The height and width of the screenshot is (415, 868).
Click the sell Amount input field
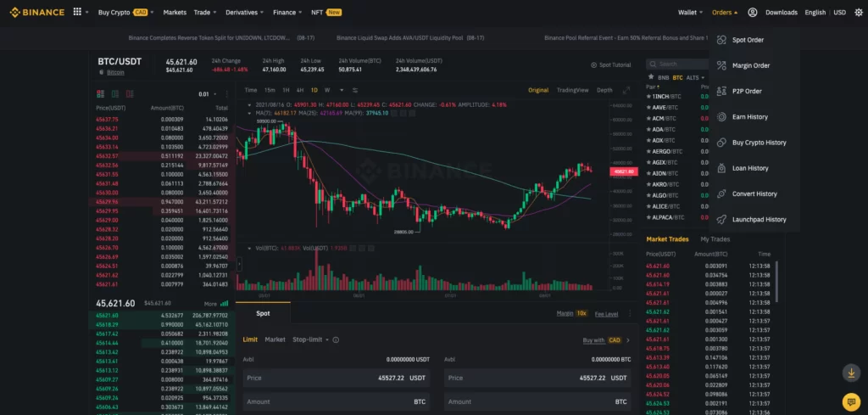[x=537, y=401]
